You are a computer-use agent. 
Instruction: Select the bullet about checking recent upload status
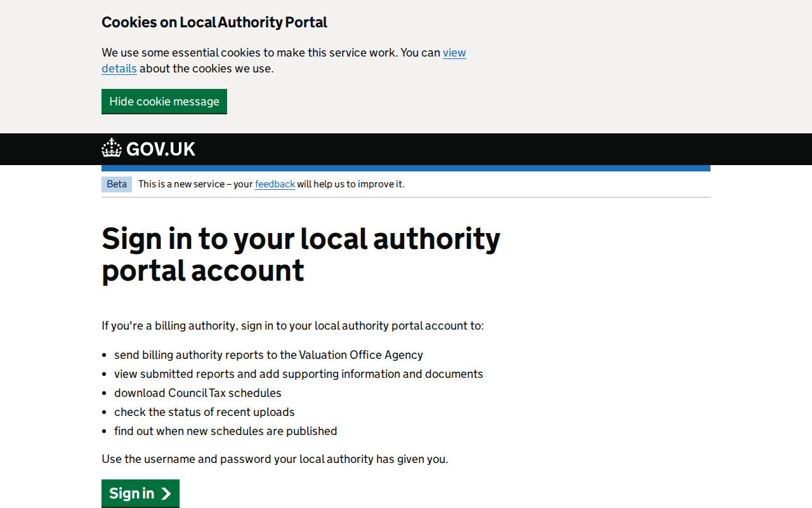pyautogui.click(x=204, y=411)
